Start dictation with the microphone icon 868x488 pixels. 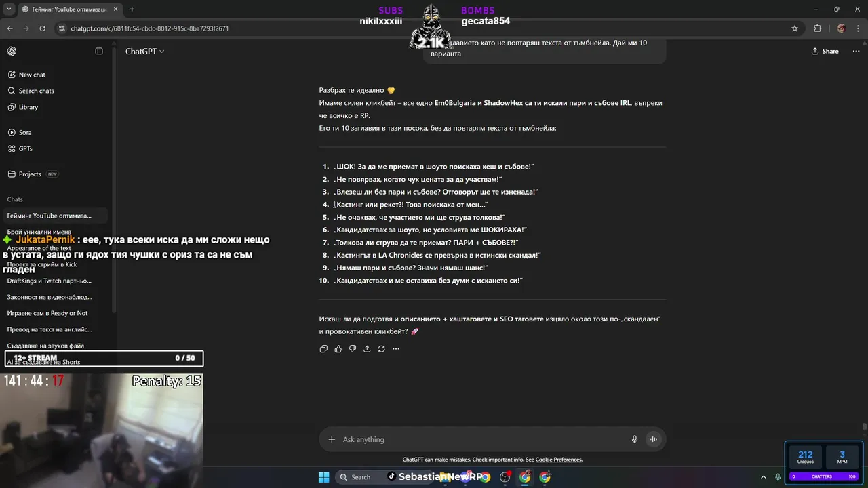click(635, 439)
